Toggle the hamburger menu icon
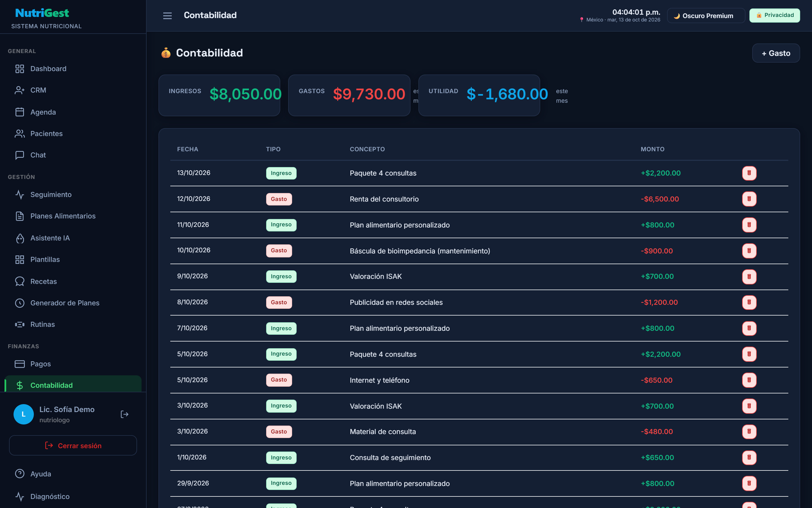The width and height of the screenshot is (812, 508). [x=167, y=16]
